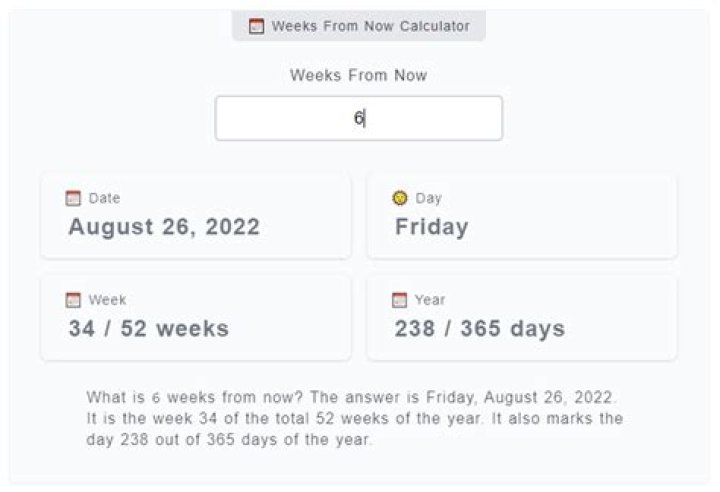Click the Date card heading label
720x492 pixels.
[x=104, y=198]
